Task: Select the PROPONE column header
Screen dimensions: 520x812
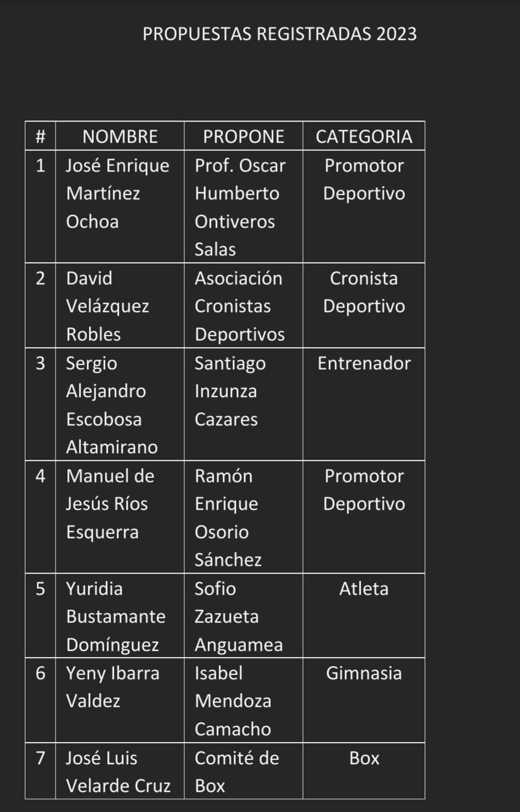Action: (244, 136)
